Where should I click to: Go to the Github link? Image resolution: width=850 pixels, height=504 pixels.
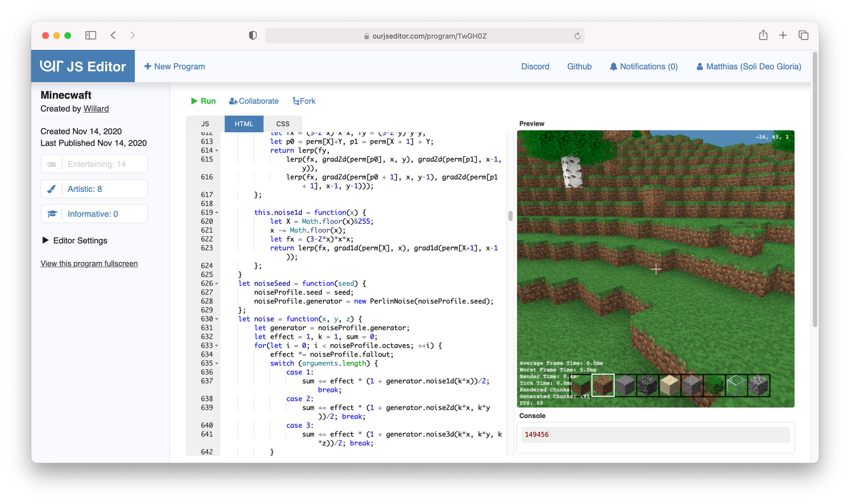(x=579, y=66)
